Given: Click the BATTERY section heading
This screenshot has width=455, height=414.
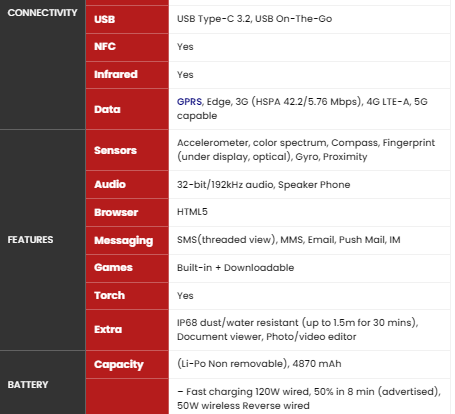Looking at the screenshot, I should [28, 385].
